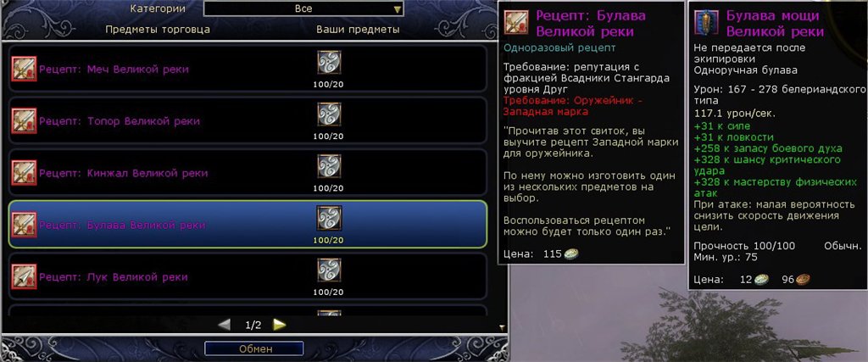868x362 pixels.
Task: Click the small scroll-down arrow below the list
Action: coord(502,327)
